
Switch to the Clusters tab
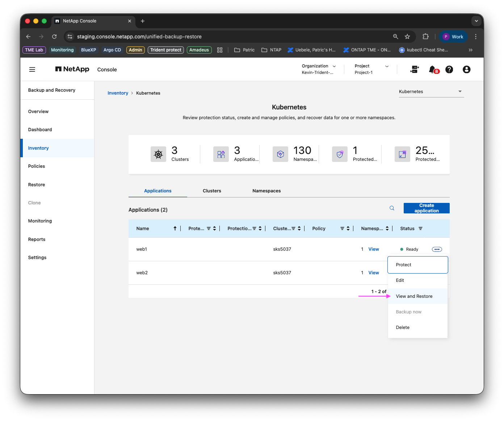(212, 191)
